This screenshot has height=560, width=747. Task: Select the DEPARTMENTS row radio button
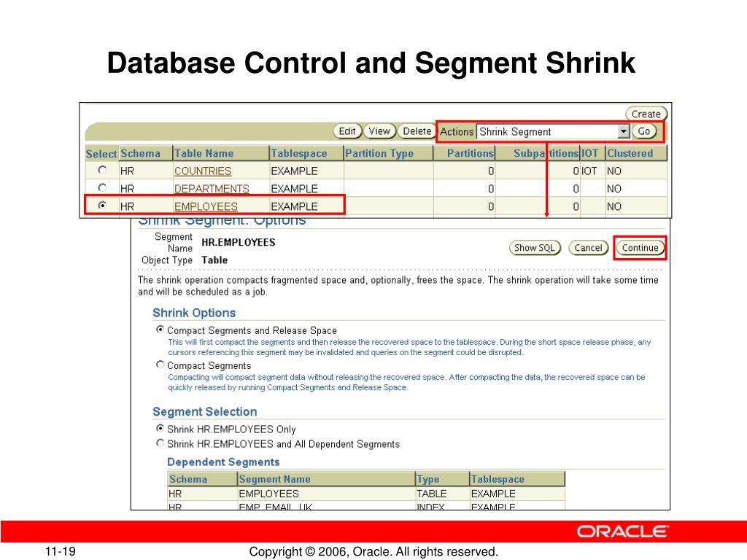click(x=102, y=187)
